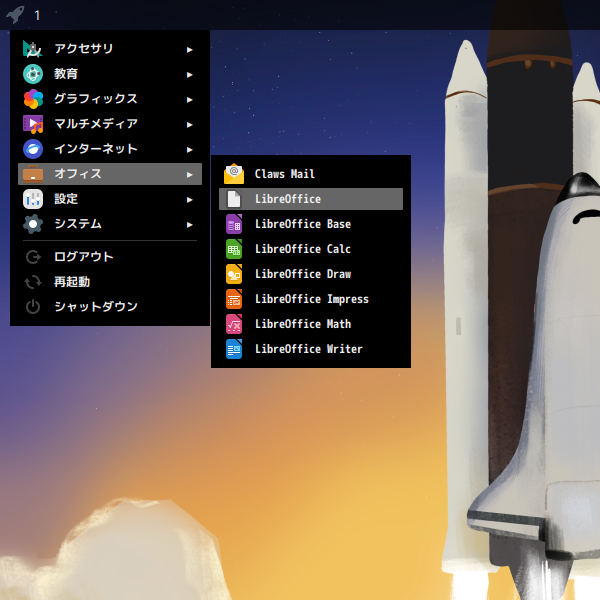This screenshot has height=600, width=600.
Task: Click the LibreOffice Impress orange icon
Action: [x=234, y=299]
